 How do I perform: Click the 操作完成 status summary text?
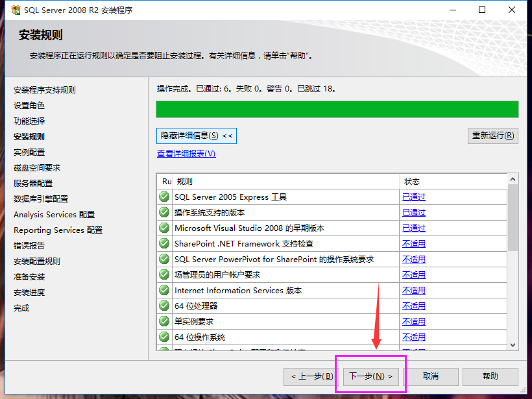[x=247, y=89]
